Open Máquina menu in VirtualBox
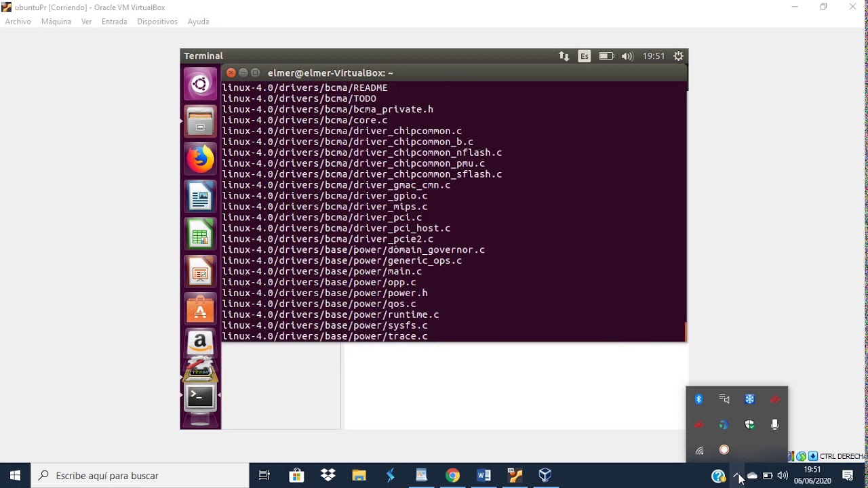This screenshot has height=488, width=868. click(x=56, y=22)
